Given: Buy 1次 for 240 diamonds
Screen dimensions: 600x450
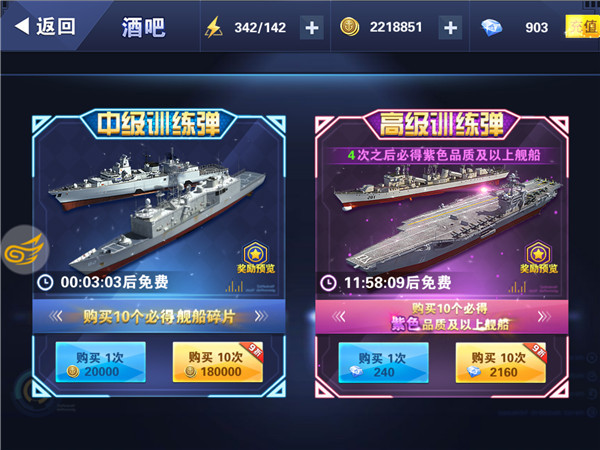Looking at the screenshot, I should pyautogui.click(x=383, y=362).
